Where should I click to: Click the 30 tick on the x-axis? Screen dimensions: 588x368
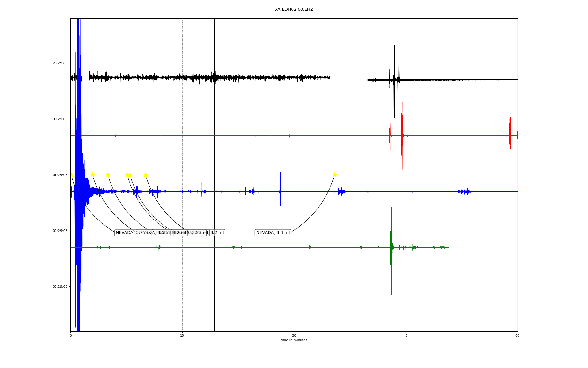(x=294, y=336)
